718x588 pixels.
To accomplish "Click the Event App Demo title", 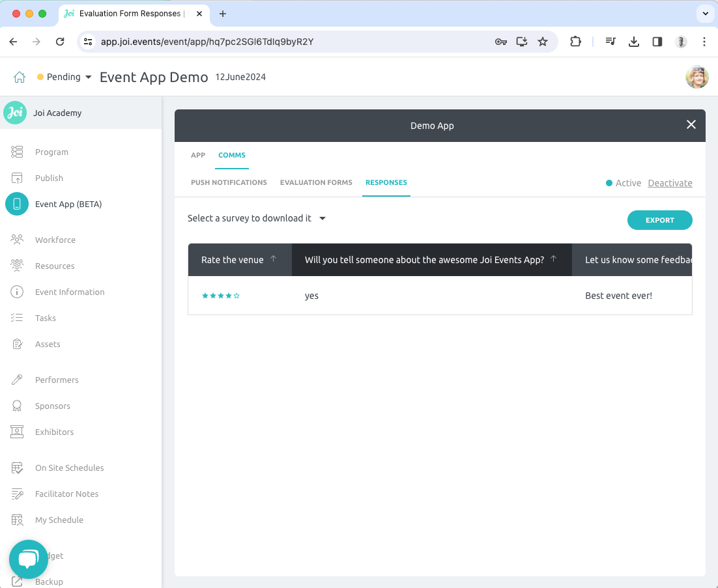I will pos(154,77).
